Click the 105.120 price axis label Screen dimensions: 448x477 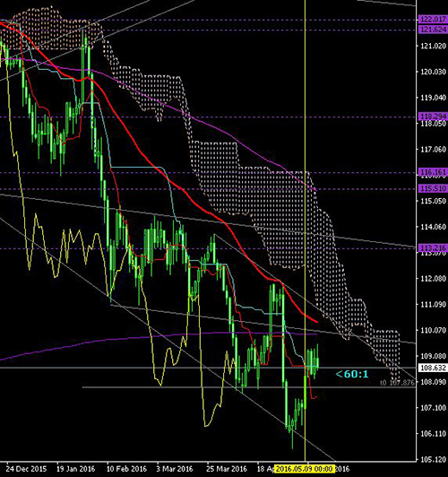433,459
